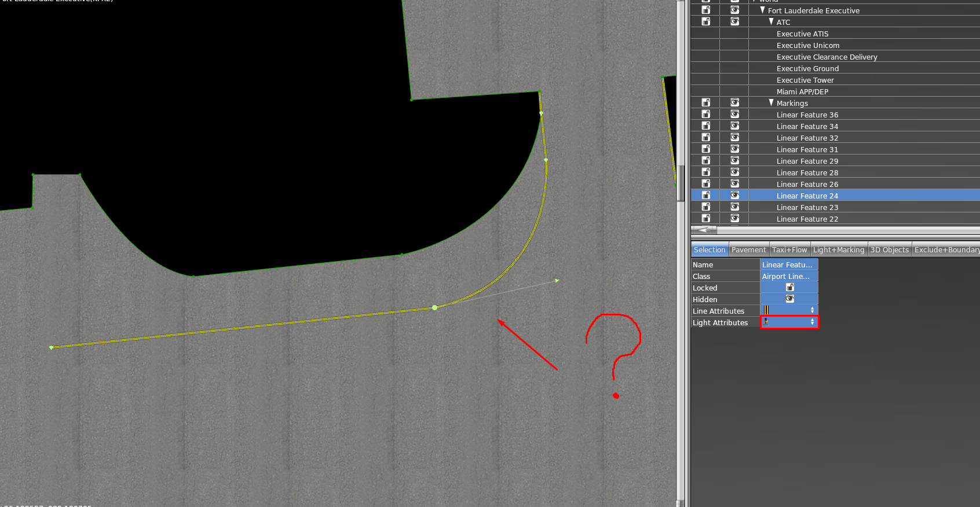
Task: Collapse the Fort Lauderdale Executive tree node
Action: pos(762,10)
